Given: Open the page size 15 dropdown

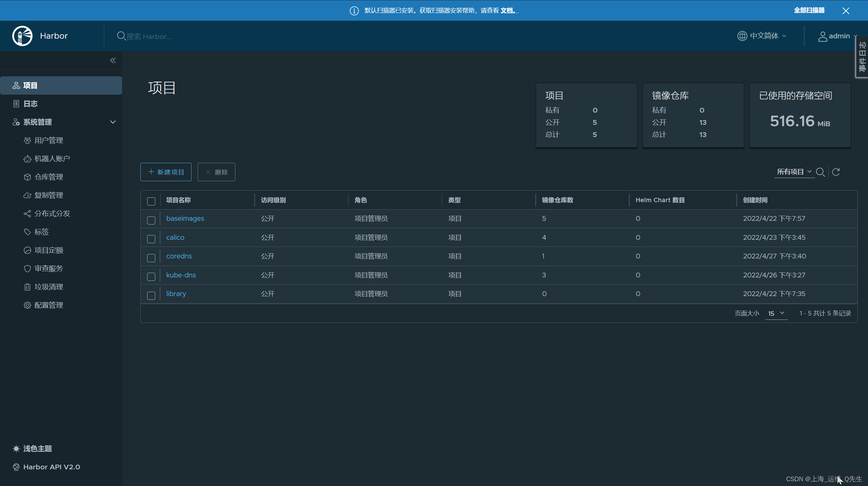Looking at the screenshot, I should pyautogui.click(x=776, y=313).
